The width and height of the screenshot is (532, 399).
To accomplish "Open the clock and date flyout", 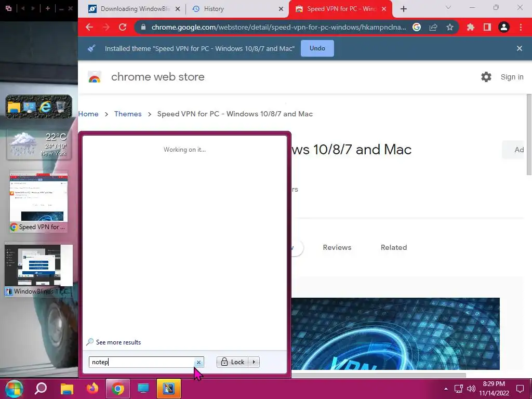I will (x=494, y=389).
